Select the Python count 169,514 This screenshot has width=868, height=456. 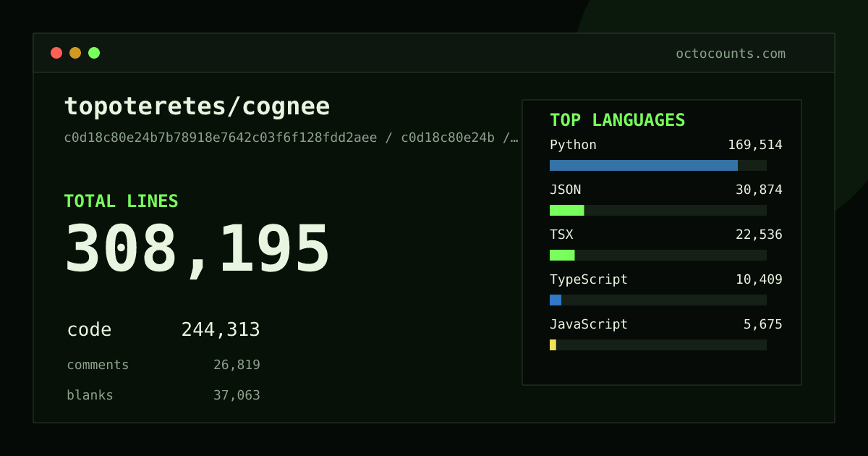755,145
